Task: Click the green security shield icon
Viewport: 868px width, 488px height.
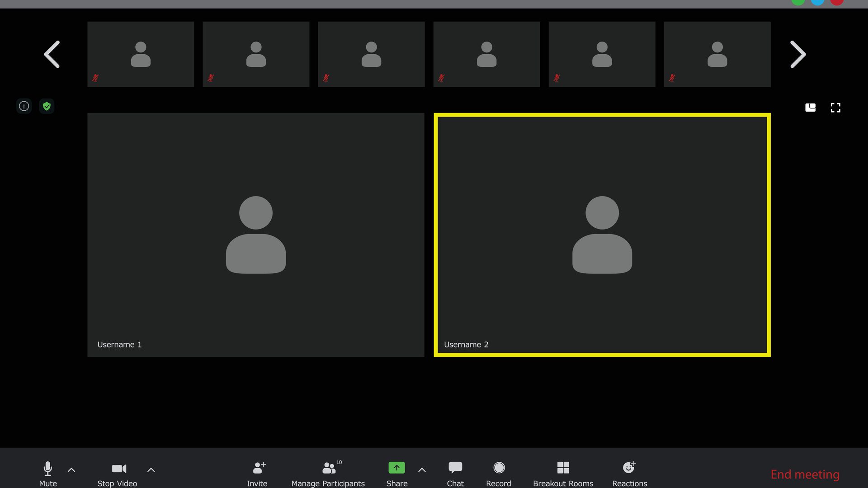Action: (47, 106)
